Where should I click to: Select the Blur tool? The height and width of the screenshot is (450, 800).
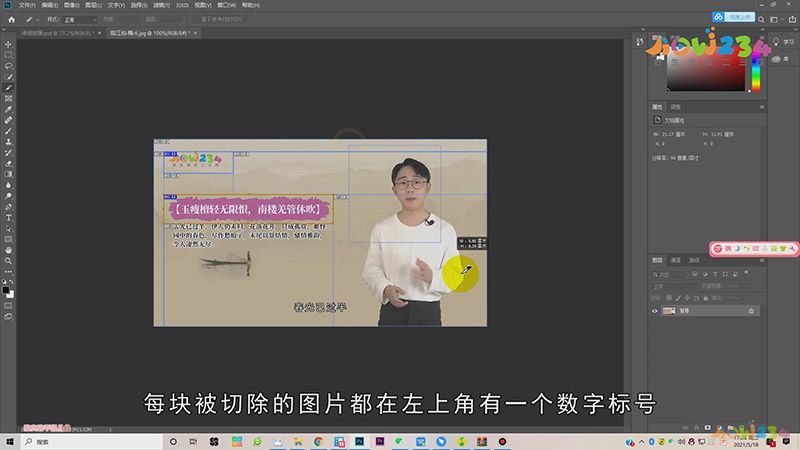point(8,185)
